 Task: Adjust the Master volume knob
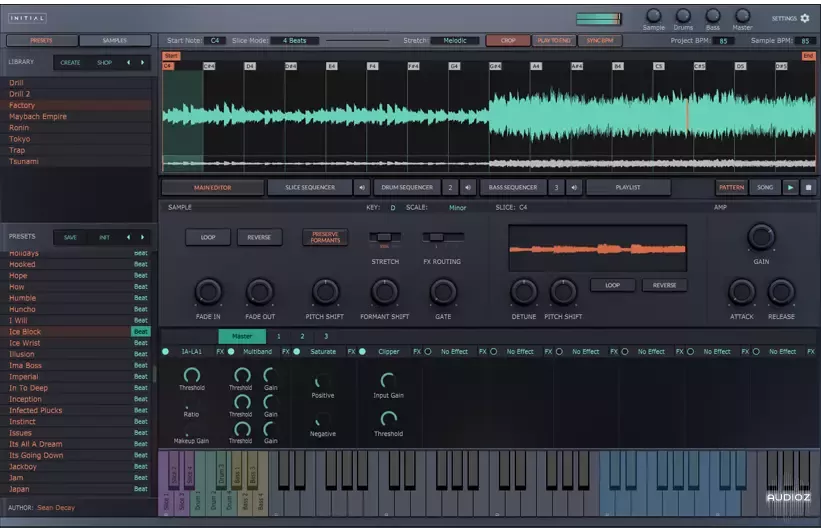742,16
